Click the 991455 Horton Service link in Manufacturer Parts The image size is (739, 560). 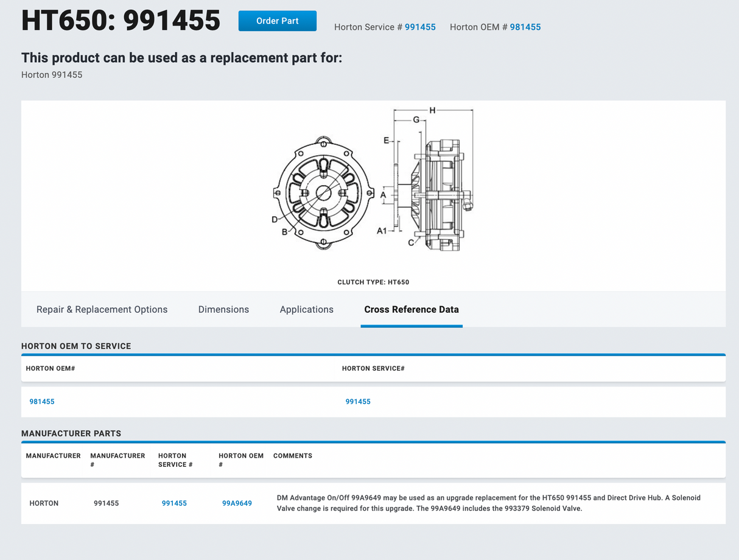point(174,503)
